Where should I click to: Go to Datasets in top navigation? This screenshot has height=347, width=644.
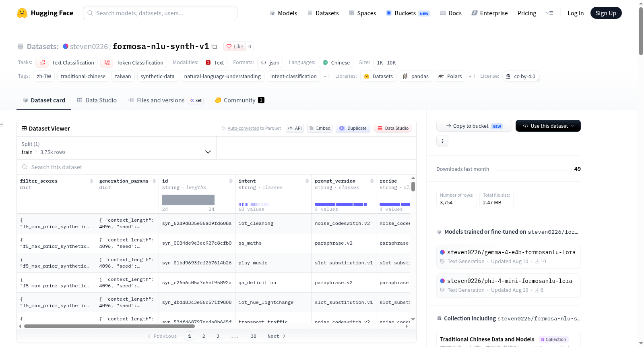(x=323, y=13)
